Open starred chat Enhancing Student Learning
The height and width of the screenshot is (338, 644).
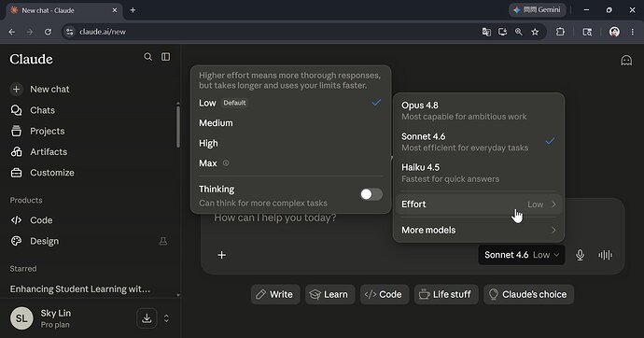pyautogui.click(x=80, y=289)
